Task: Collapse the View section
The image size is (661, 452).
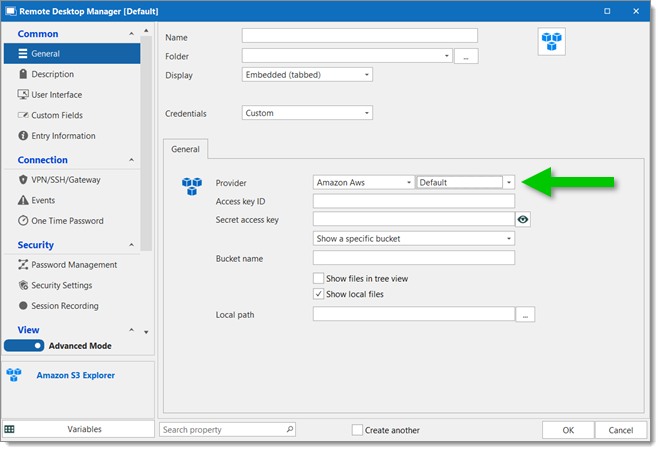Action: coord(132,330)
